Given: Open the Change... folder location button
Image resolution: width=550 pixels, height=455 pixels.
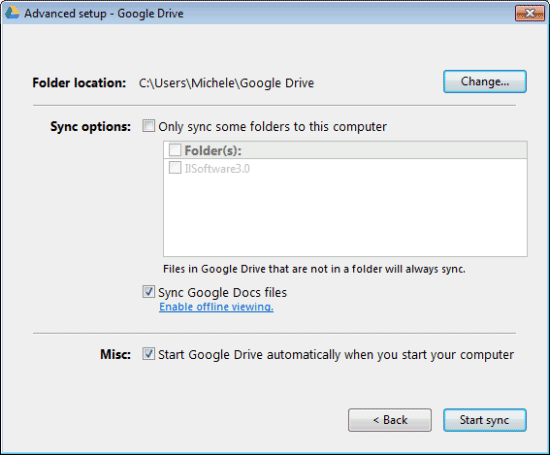Looking at the screenshot, I should [x=485, y=81].
